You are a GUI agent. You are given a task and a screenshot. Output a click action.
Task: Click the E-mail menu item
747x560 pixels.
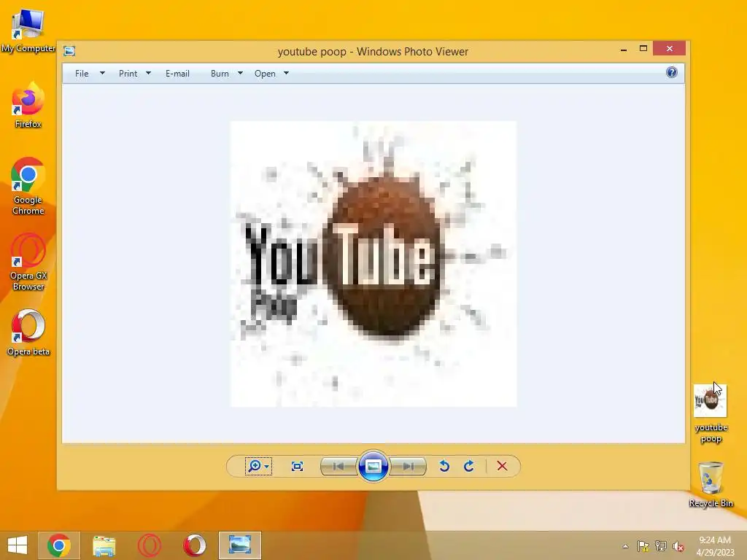(178, 74)
